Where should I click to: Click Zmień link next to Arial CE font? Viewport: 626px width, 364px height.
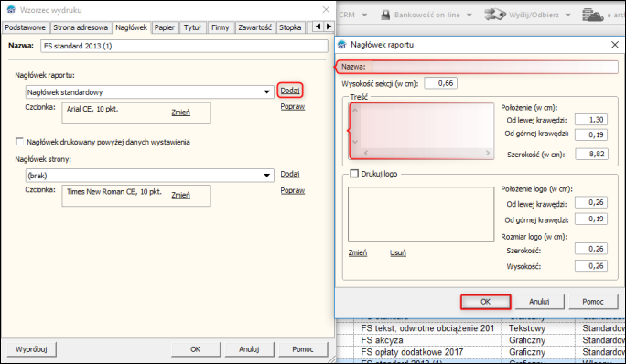coord(181,112)
